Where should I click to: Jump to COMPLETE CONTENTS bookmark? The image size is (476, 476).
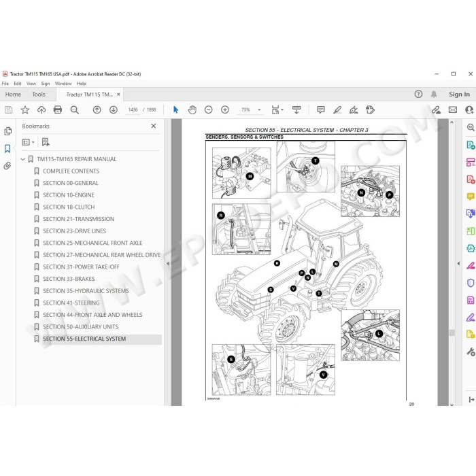pos(71,171)
